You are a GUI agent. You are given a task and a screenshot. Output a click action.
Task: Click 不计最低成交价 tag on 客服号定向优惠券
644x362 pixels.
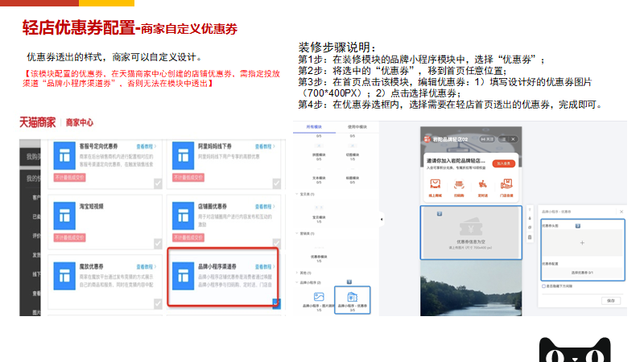pos(70,178)
